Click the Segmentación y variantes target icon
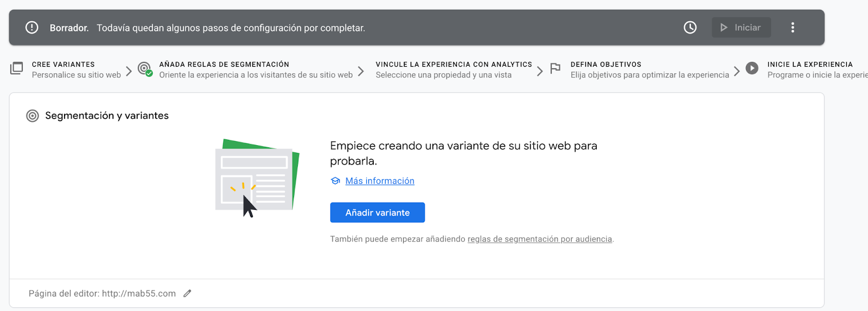Image resolution: width=868 pixels, height=311 pixels. pyautogui.click(x=33, y=116)
